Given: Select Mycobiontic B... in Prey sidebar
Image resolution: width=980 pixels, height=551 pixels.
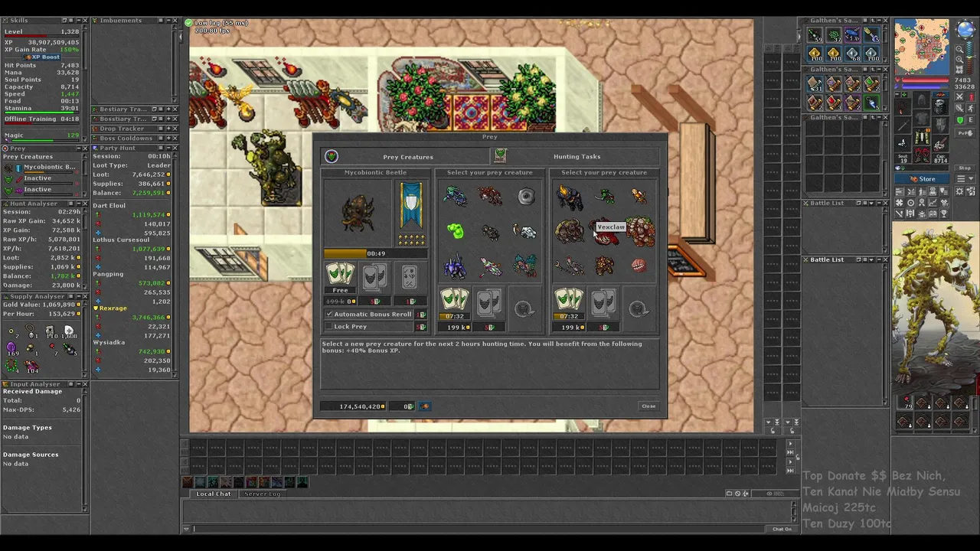Looking at the screenshot, I should click(49, 167).
